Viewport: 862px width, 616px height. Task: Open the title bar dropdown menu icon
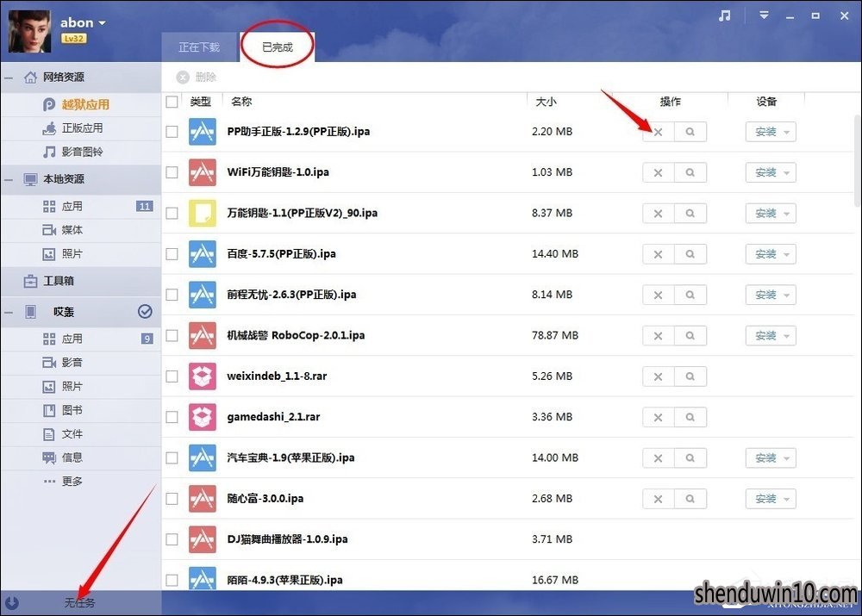coord(764,16)
